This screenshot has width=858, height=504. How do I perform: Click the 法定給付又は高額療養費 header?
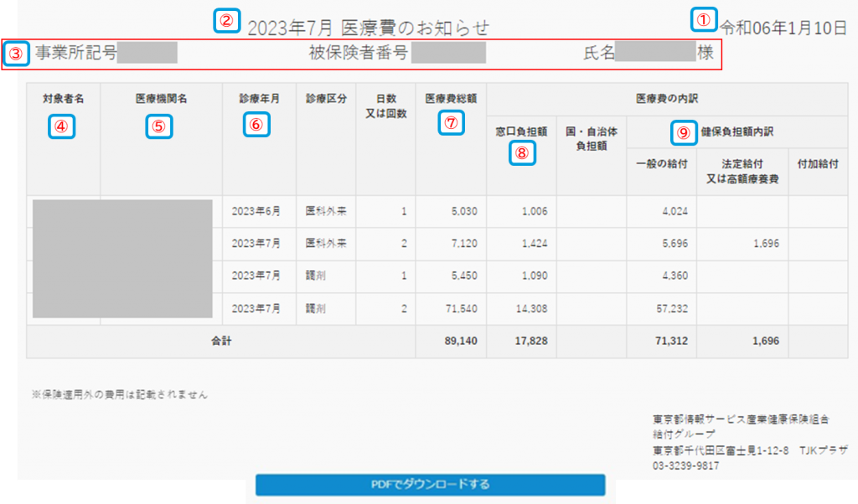(x=742, y=171)
